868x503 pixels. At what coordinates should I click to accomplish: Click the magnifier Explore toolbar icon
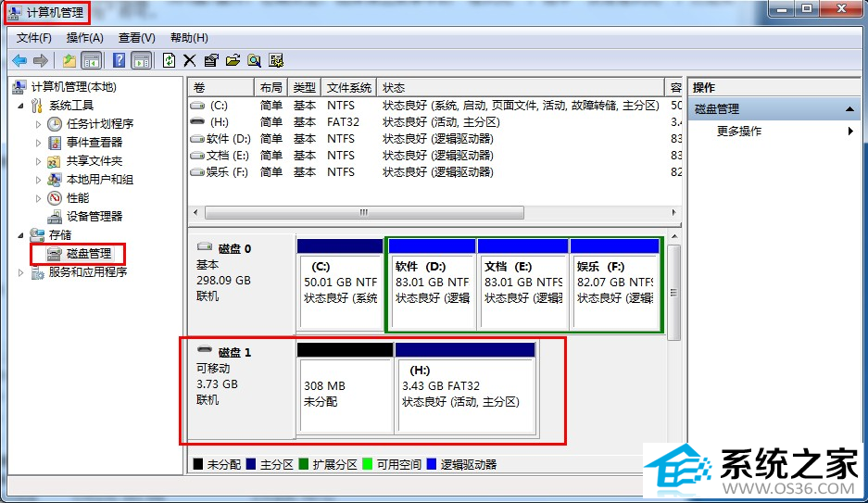[254, 60]
